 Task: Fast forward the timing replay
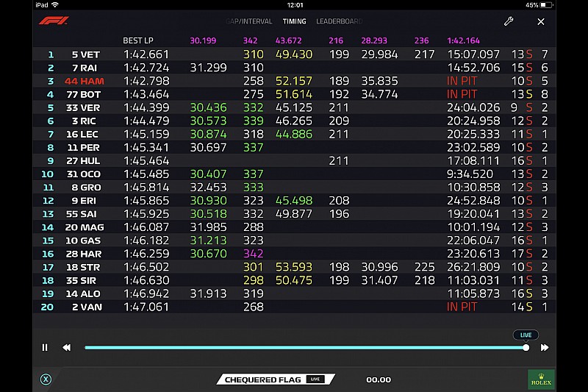click(x=545, y=348)
